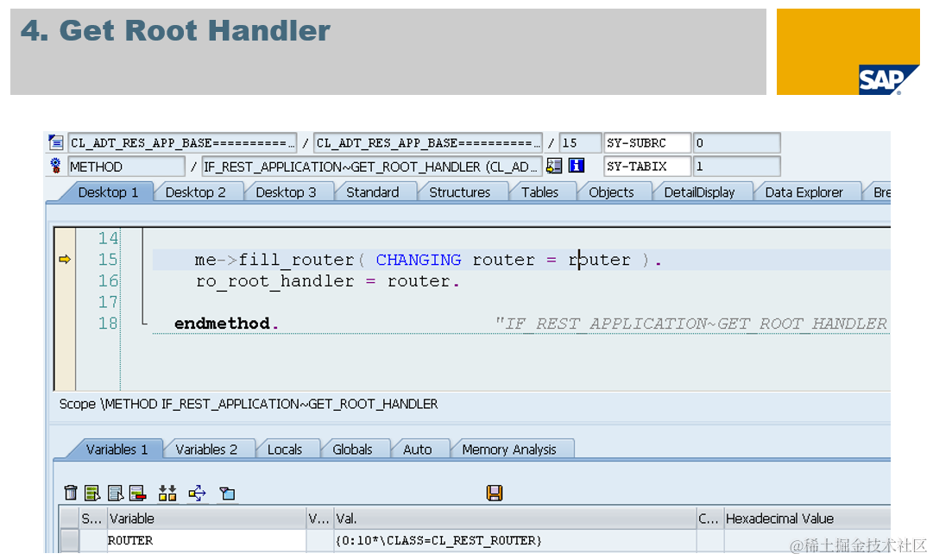This screenshot has width=933, height=560.
Task: Open the Desktop 3 tab
Action: [286, 192]
